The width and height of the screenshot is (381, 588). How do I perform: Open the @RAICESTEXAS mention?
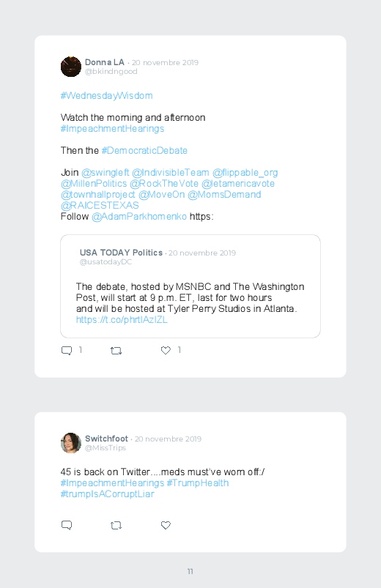(x=100, y=206)
